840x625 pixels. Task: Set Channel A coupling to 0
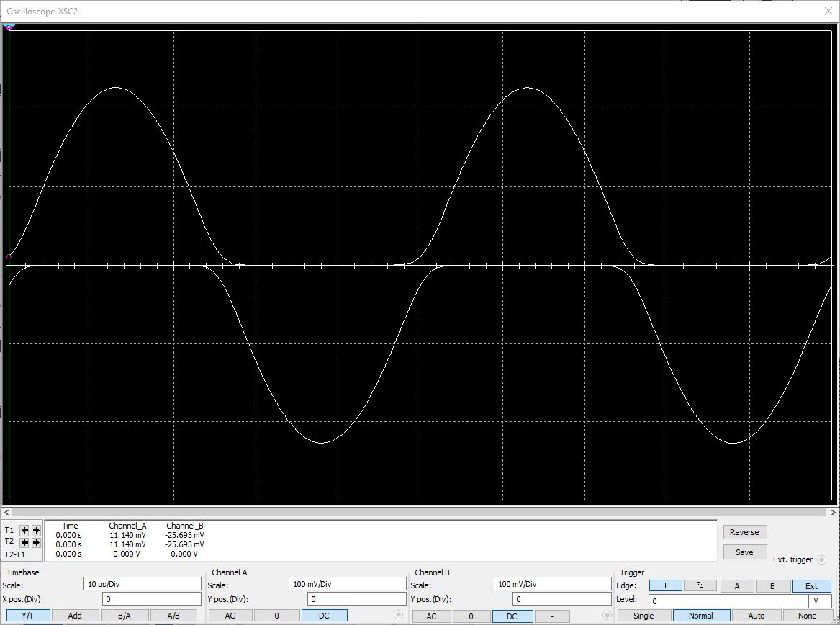click(x=276, y=616)
